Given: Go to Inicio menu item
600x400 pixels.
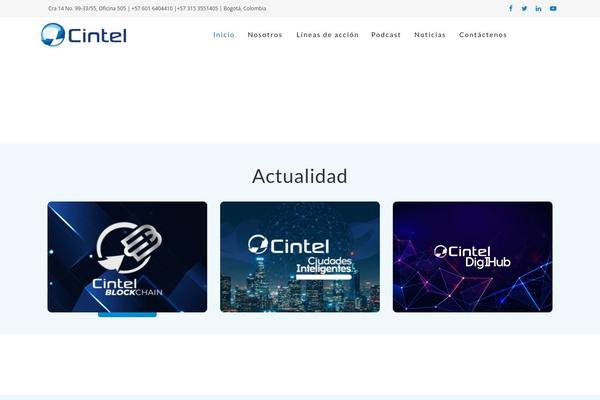Looking at the screenshot, I should coord(224,35).
